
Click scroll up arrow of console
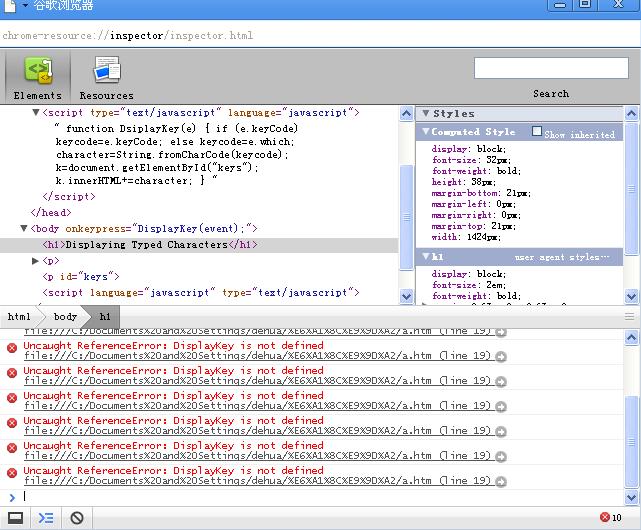pyautogui.click(x=631, y=337)
